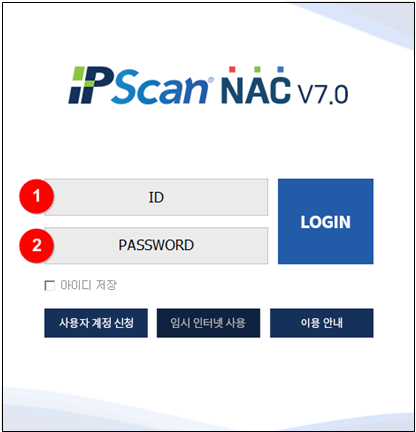Toggle the 아이디 저장 checkbox

click(x=49, y=285)
